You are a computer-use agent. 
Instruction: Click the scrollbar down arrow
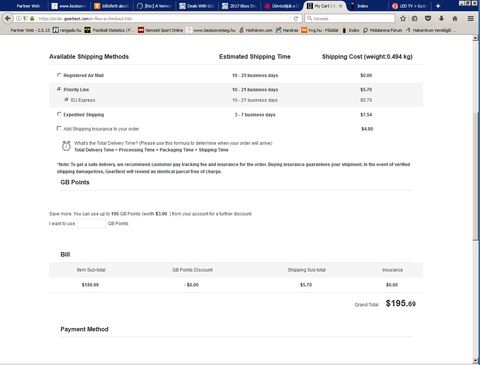(475, 361)
